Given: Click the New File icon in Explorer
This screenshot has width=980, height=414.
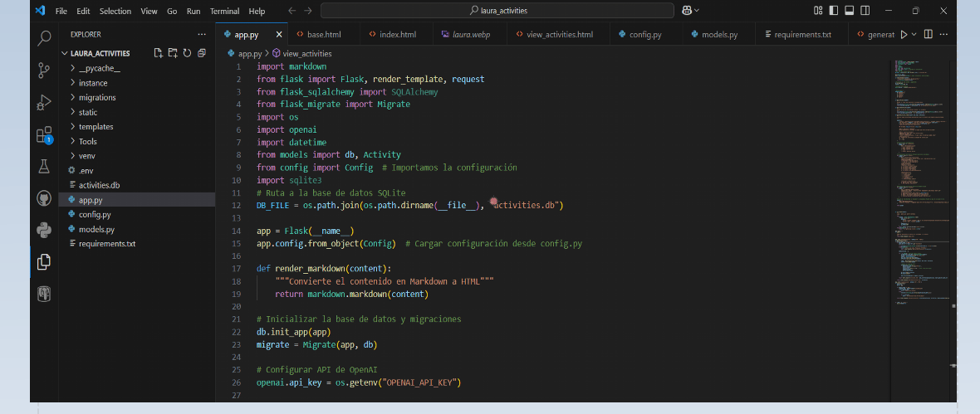Looking at the screenshot, I should tap(159, 53).
